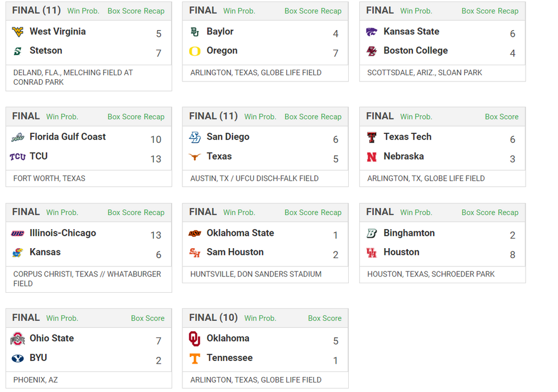Click the Tennessee T logo

195,358
